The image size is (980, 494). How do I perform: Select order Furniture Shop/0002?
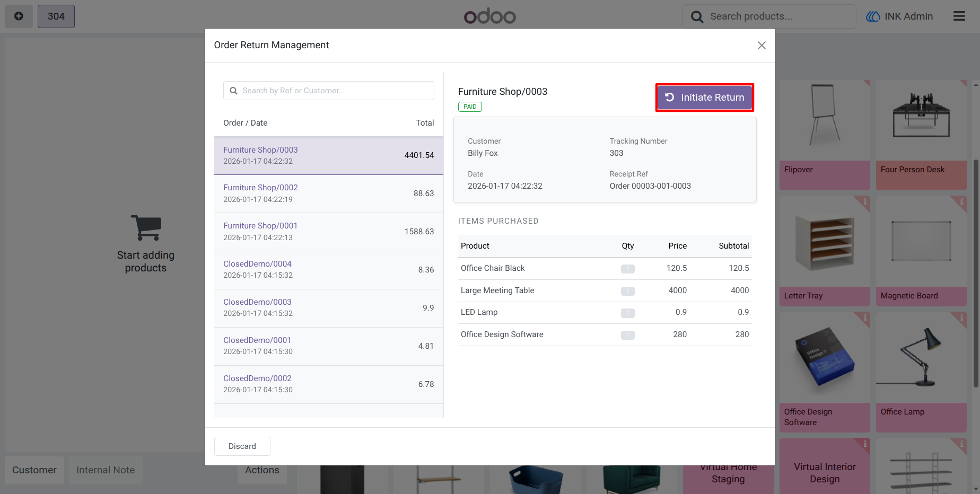[329, 193]
